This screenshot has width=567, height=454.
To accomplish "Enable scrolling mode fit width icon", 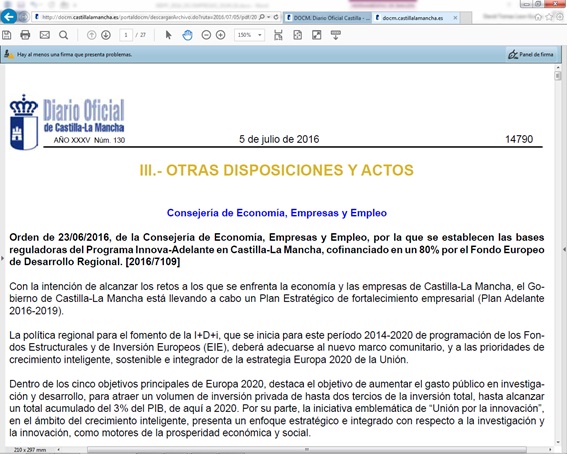I will pos(278,35).
